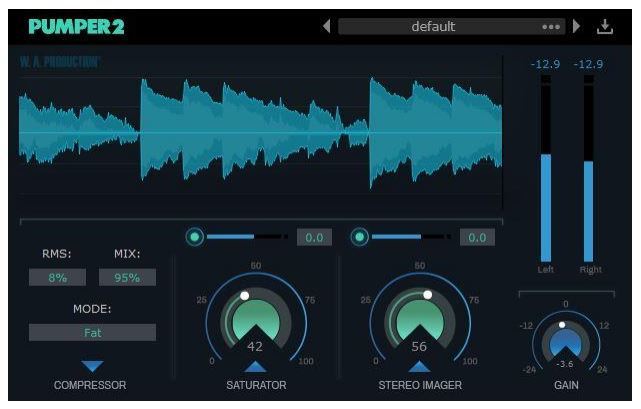Load the next preset with right arrow

[576, 27]
